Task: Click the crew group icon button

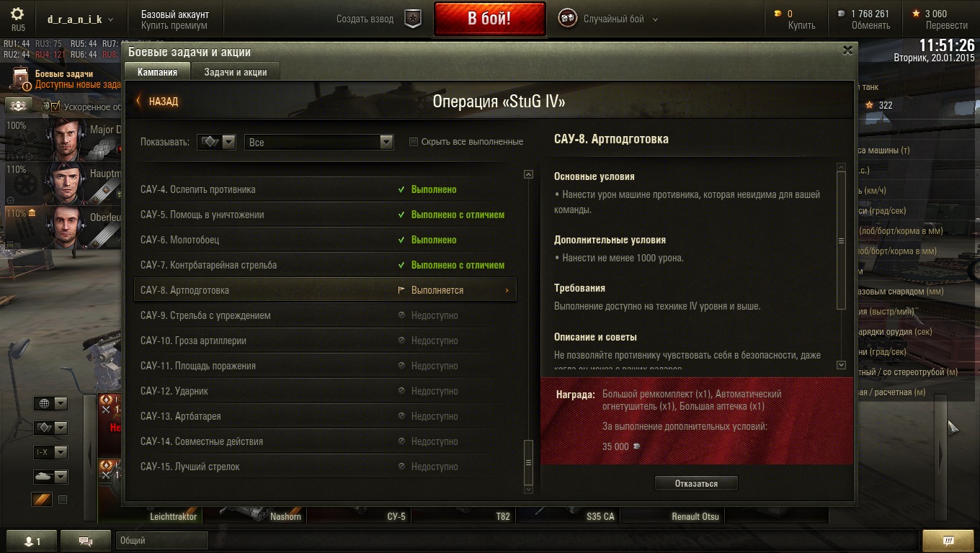Action: click(19, 105)
